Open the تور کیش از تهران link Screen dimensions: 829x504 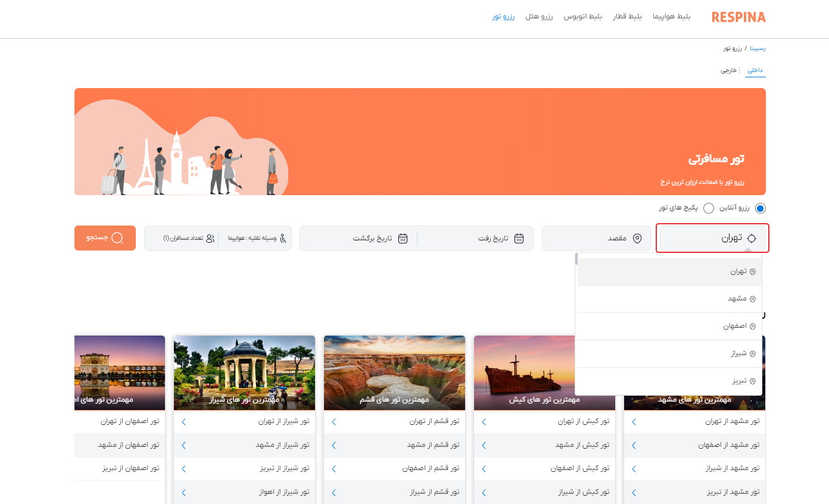click(x=582, y=421)
